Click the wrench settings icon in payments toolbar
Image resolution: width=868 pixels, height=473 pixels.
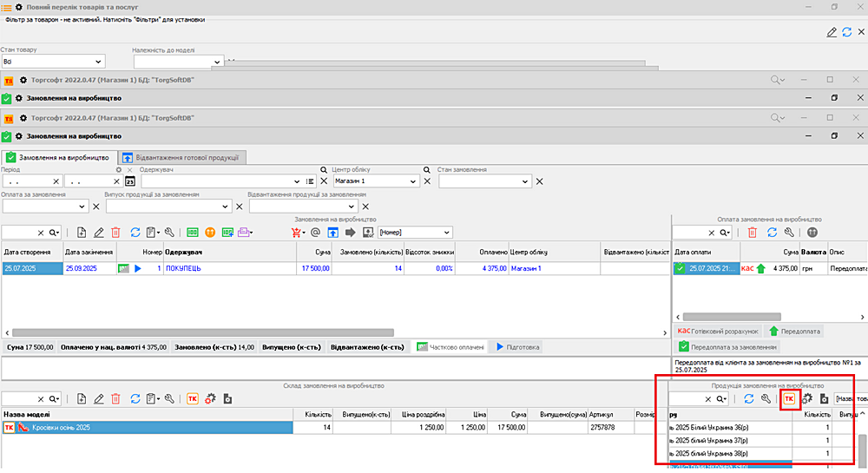[788, 233]
